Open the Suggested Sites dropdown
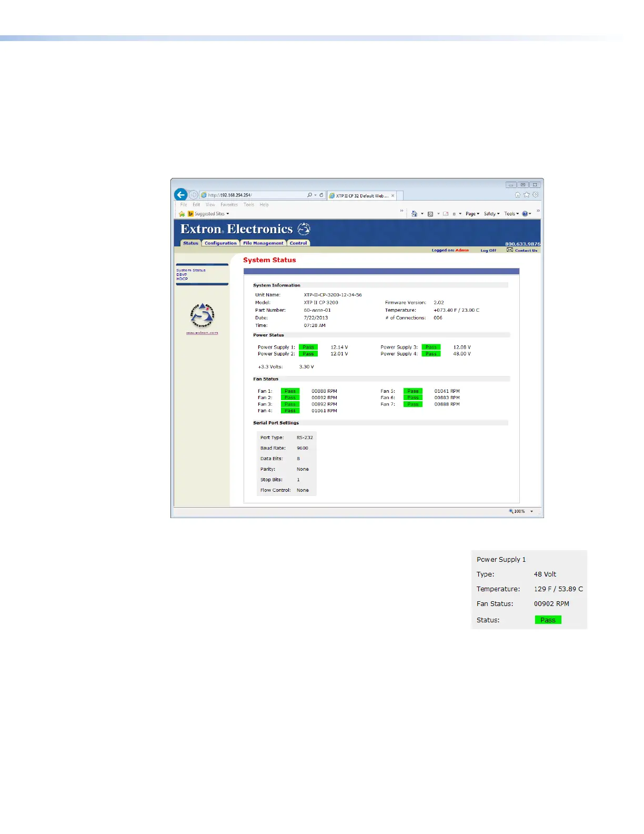644x834 pixels. pos(212,214)
